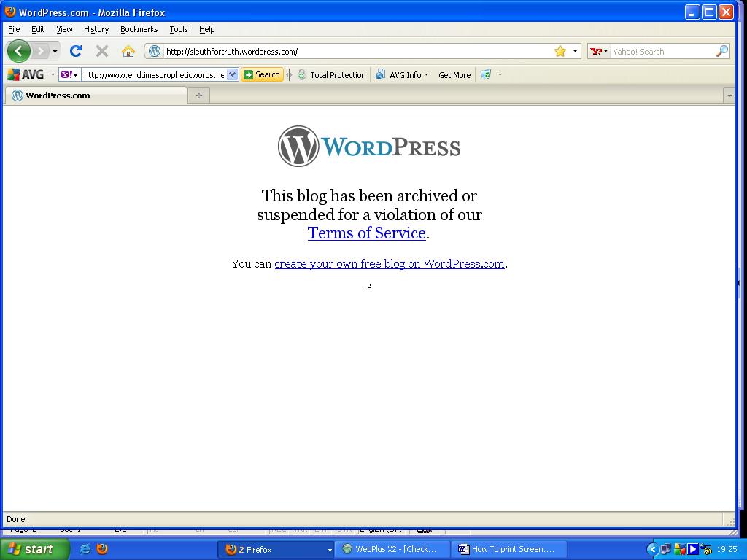Open the File menu

14,29
